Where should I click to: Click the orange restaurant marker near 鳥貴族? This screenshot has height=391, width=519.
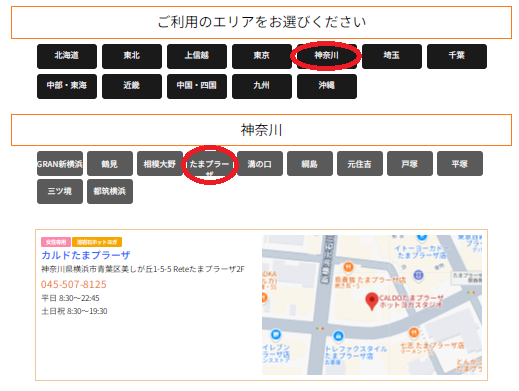coord(348,267)
